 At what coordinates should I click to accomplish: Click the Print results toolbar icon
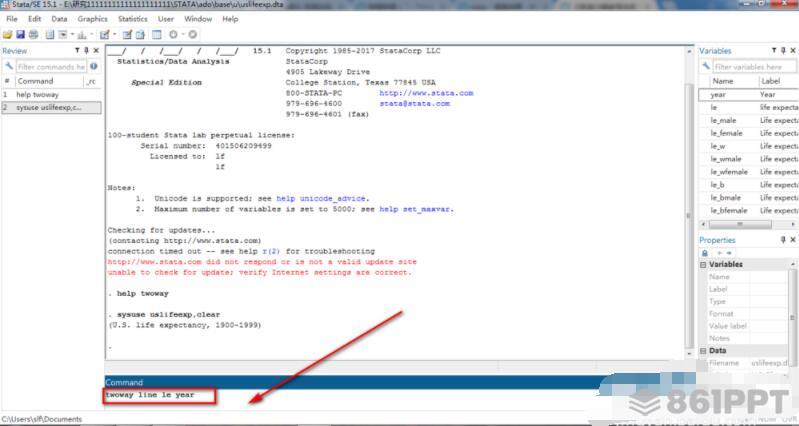pos(34,35)
